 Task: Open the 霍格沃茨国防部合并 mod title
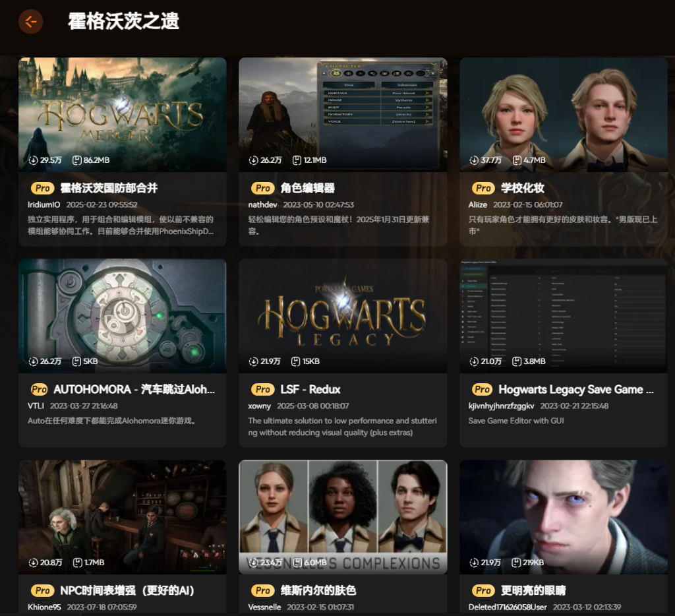[109, 188]
